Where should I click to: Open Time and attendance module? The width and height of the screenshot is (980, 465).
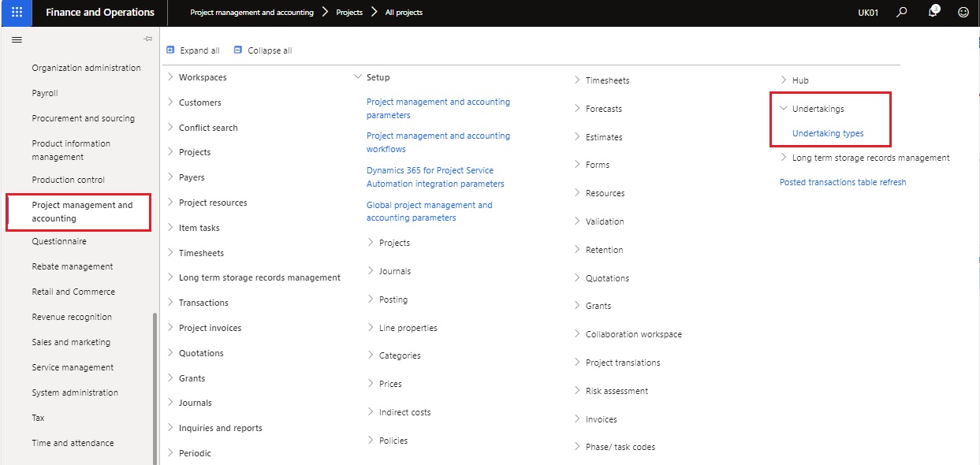pos(73,443)
